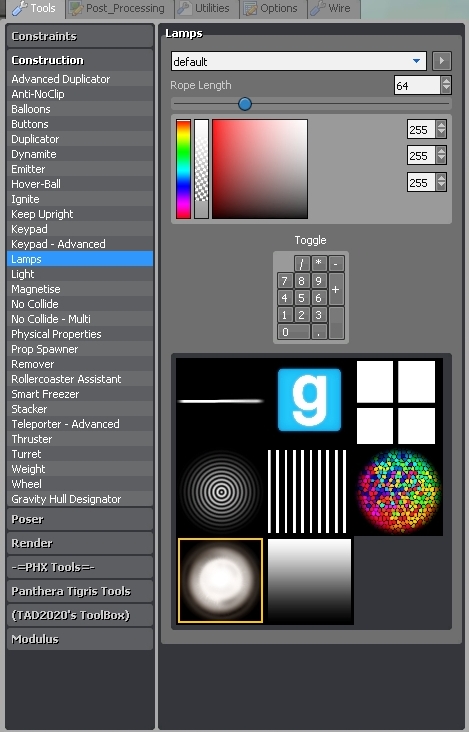Select the Hover-Ball tool
The height and width of the screenshot is (732, 469).
click(80, 184)
